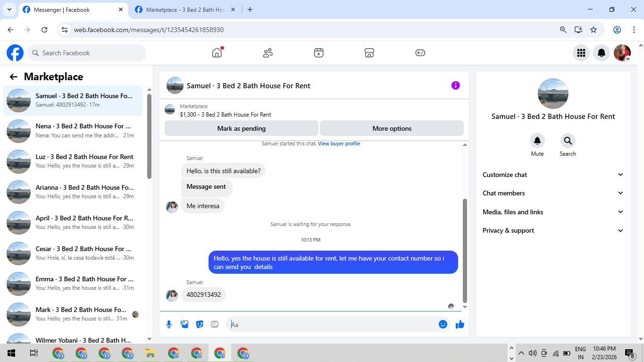Open conversation information purple icon
The height and width of the screenshot is (362, 644).
(455, 85)
